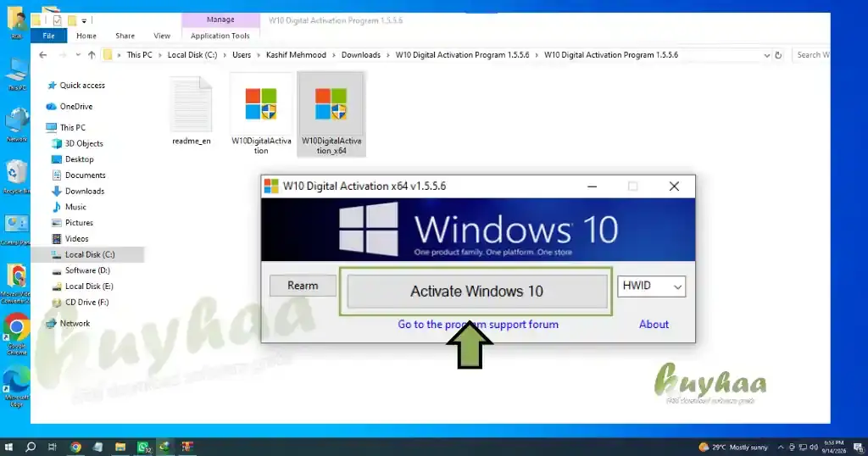Show hidden tray icons chevron

click(781, 448)
